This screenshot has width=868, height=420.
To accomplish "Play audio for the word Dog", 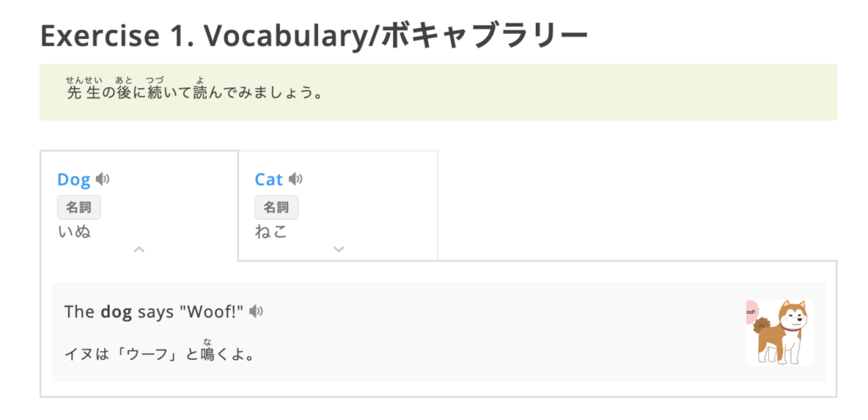I will pos(103,179).
